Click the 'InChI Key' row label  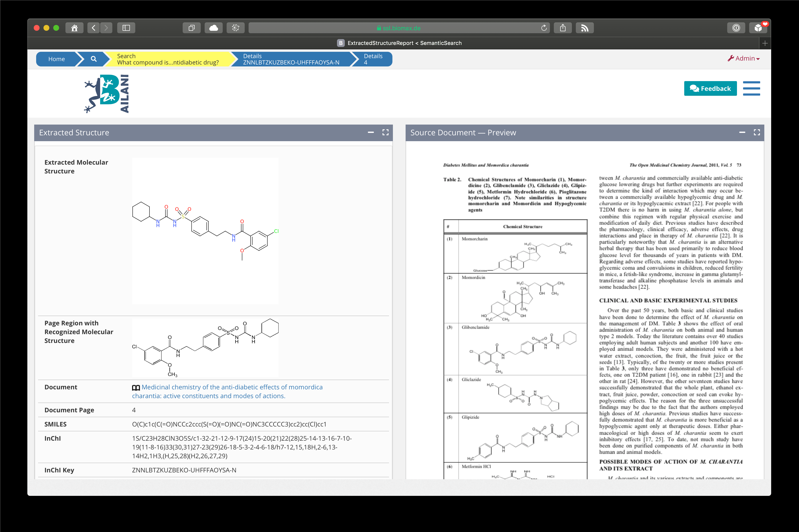pos(59,470)
